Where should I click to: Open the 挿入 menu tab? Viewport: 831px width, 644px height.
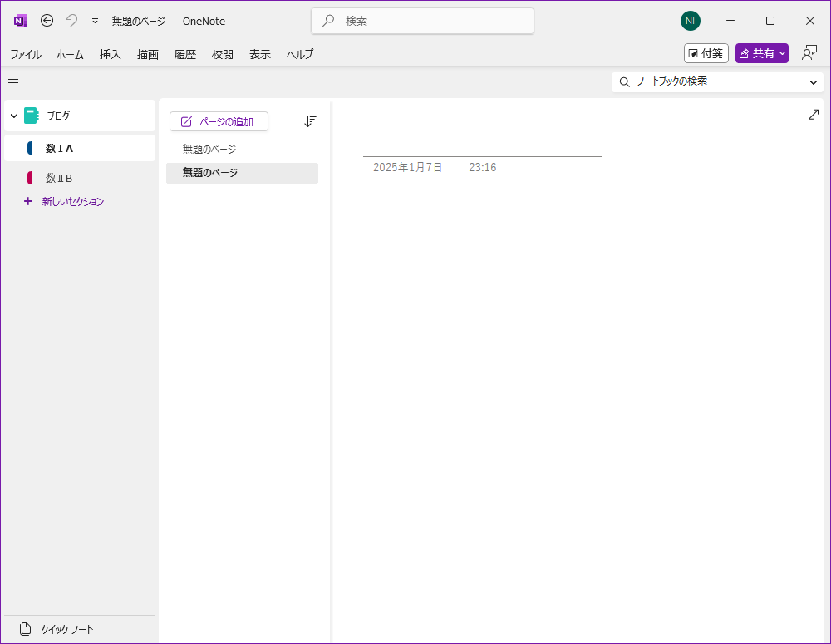[111, 54]
